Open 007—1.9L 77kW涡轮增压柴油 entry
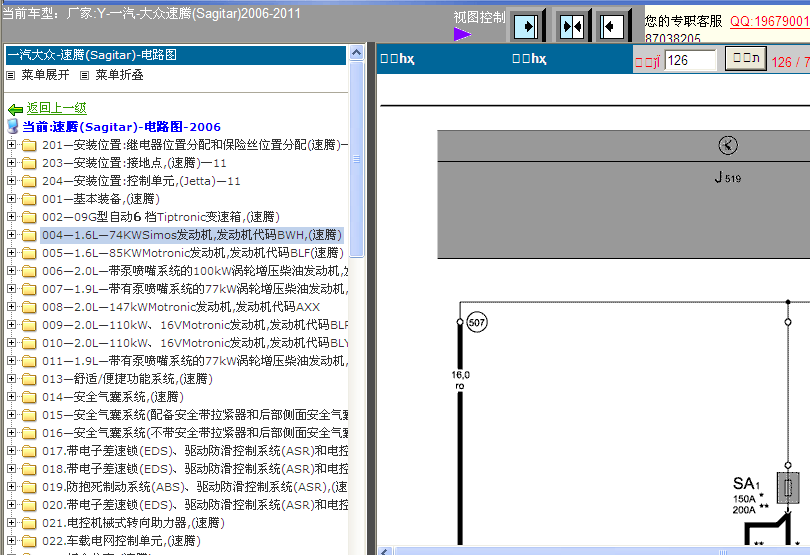This screenshot has width=810, height=555. tap(195, 289)
